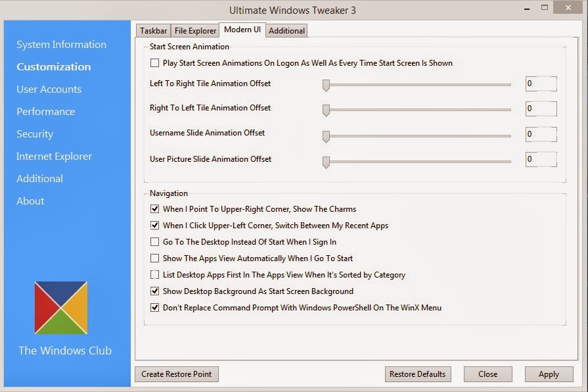Switch to the Taskbar tab
The image size is (588, 392).
pyautogui.click(x=153, y=31)
